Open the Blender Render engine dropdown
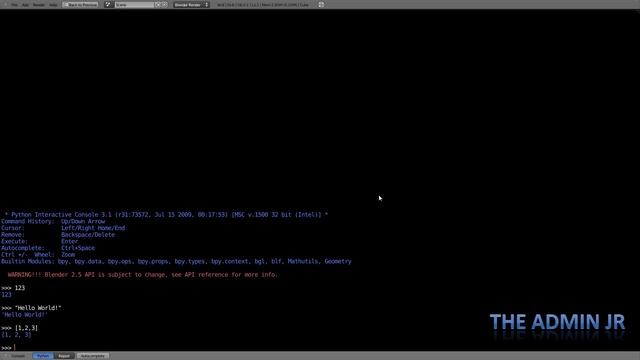 point(191,5)
